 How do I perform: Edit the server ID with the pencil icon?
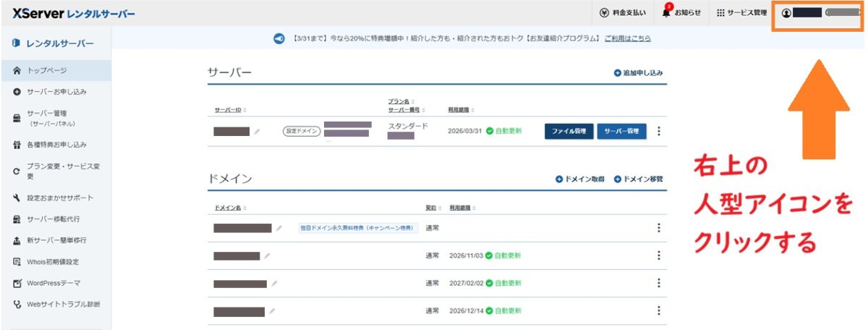[x=257, y=132]
